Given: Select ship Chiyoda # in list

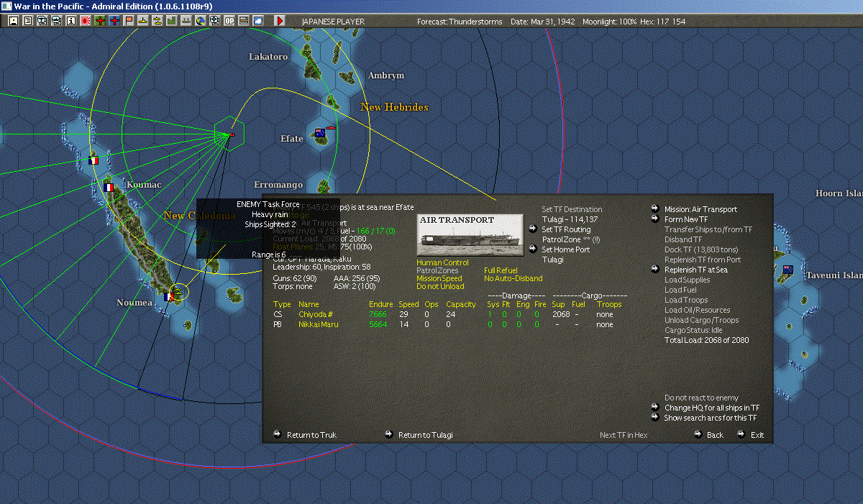Looking at the screenshot, I should pos(314,314).
